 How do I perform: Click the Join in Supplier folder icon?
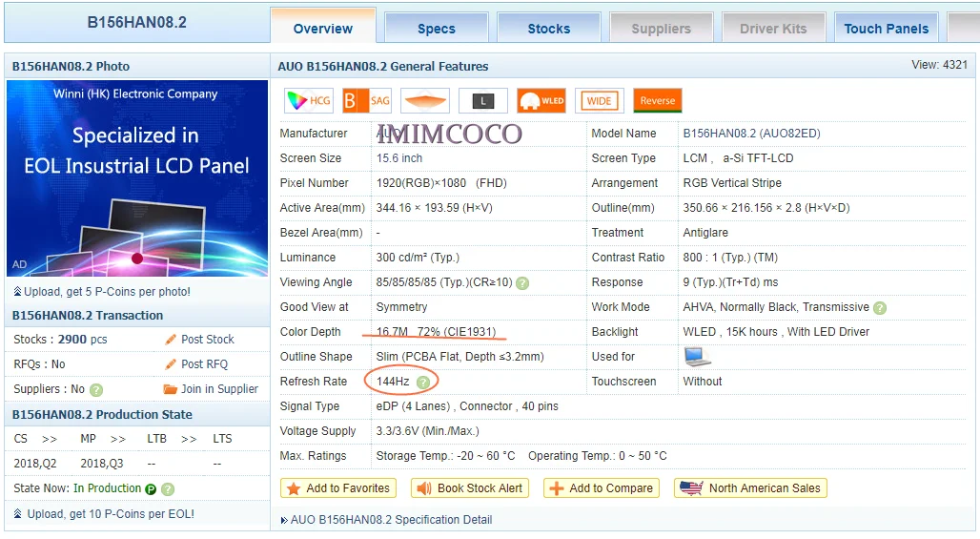(170, 389)
